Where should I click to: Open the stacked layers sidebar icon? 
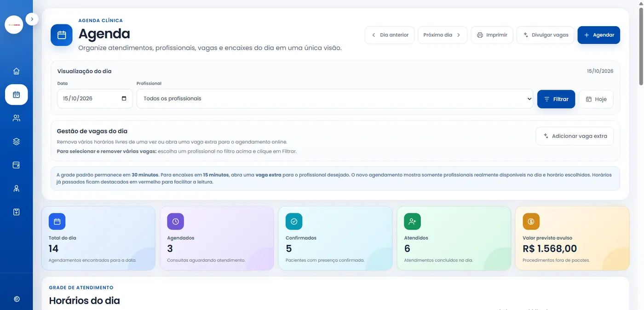coord(17,142)
